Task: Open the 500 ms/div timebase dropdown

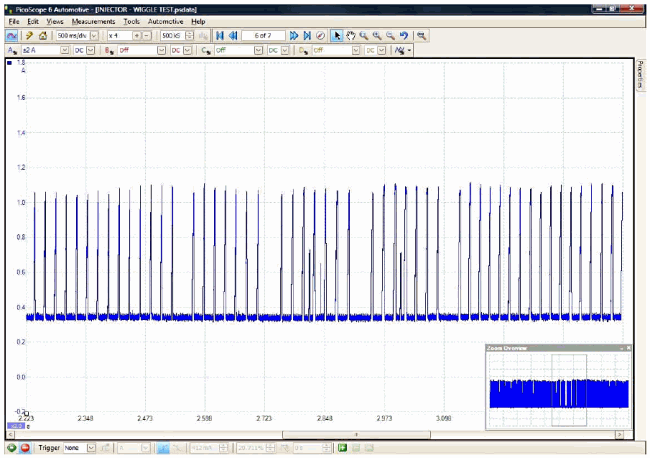Action: coord(94,35)
